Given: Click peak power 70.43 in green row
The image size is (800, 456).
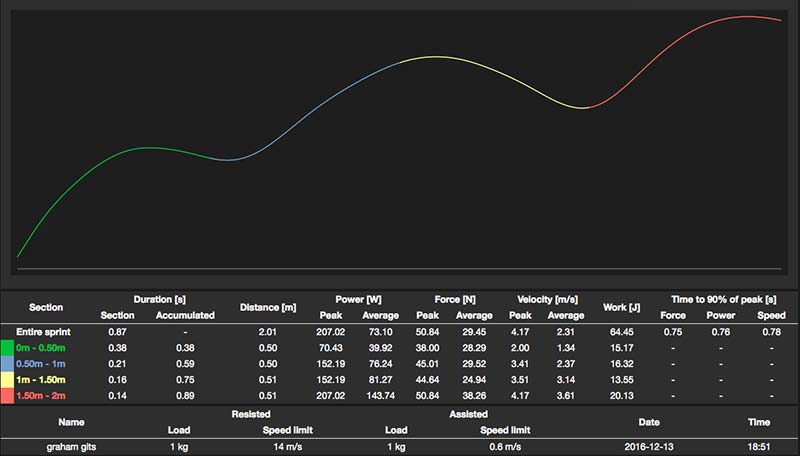Looking at the screenshot, I should 331,348.
